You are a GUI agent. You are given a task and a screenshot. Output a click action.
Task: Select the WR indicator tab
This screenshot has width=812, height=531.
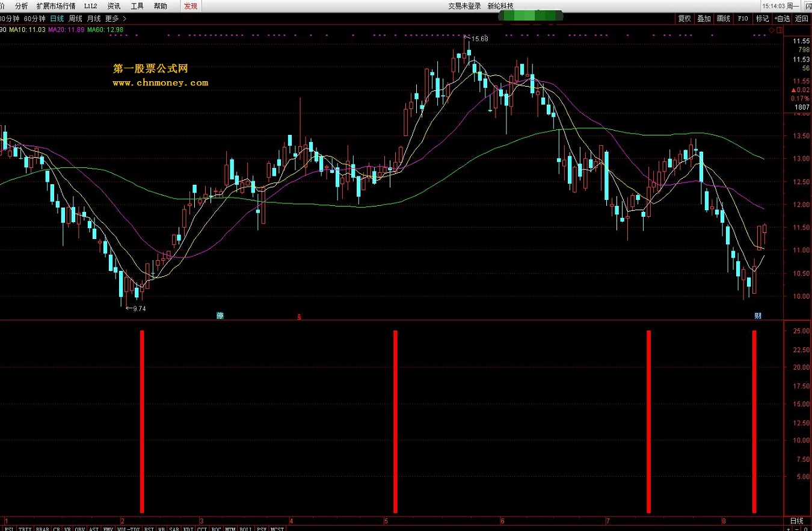click(161, 528)
